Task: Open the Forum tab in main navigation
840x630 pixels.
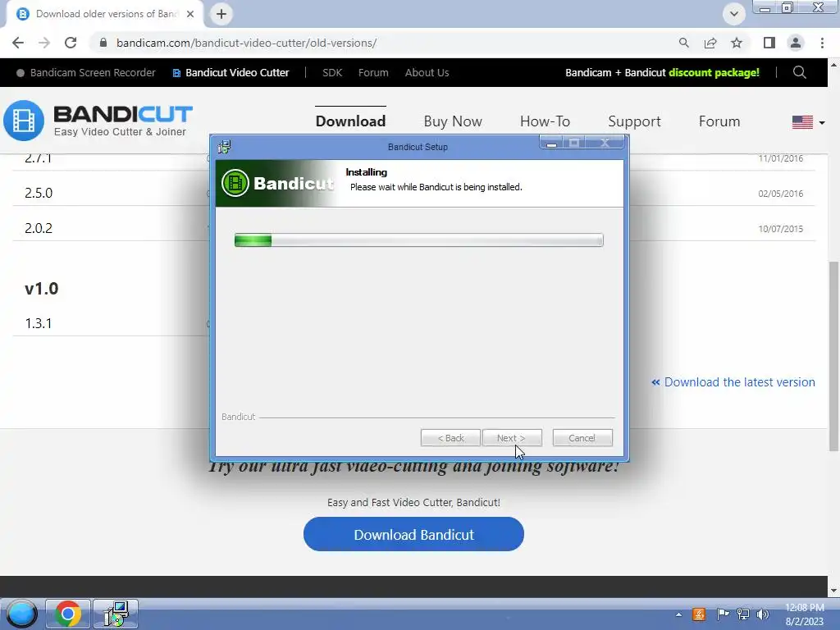Action: point(719,121)
